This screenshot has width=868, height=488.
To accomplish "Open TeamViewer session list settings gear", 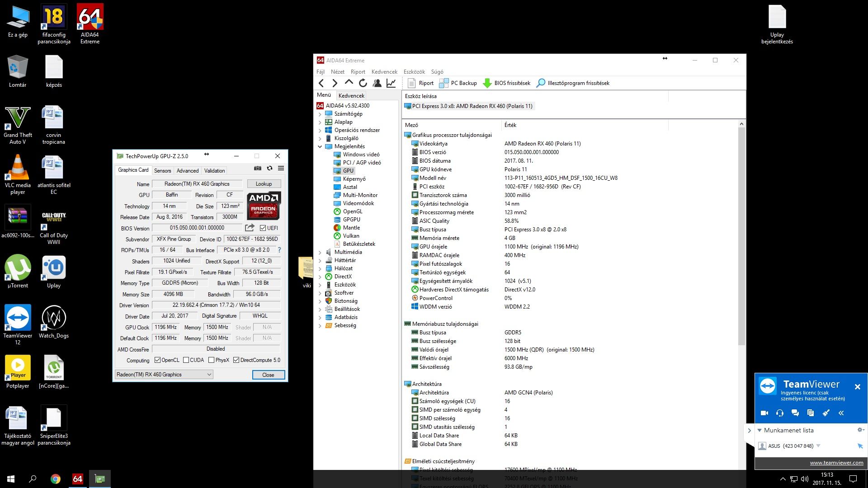I will pos(860,430).
